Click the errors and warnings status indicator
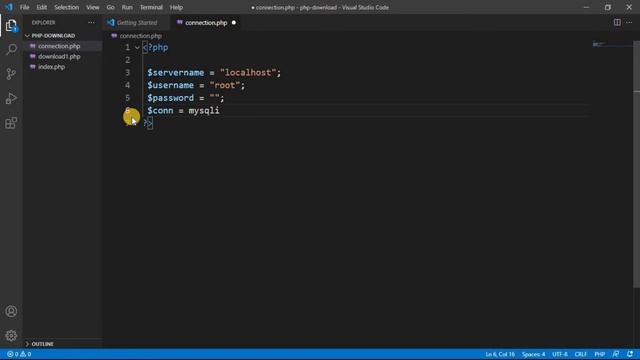 pos(19,354)
